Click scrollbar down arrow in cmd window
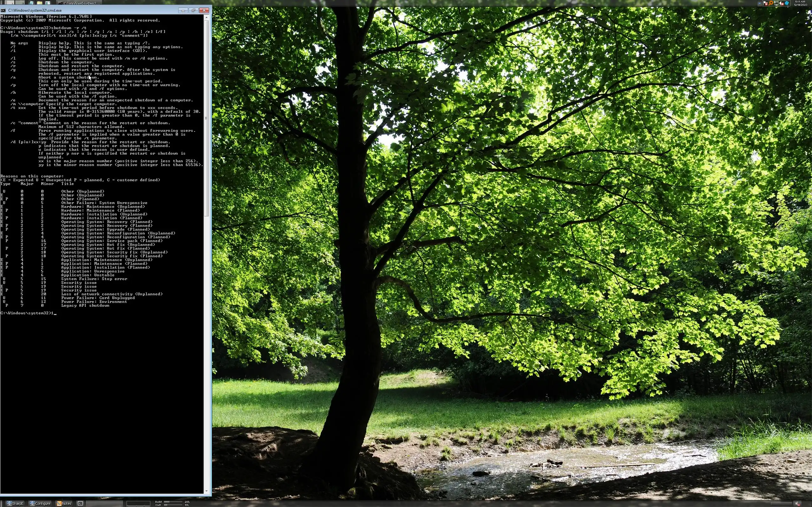The height and width of the screenshot is (507, 812). pyautogui.click(x=206, y=491)
